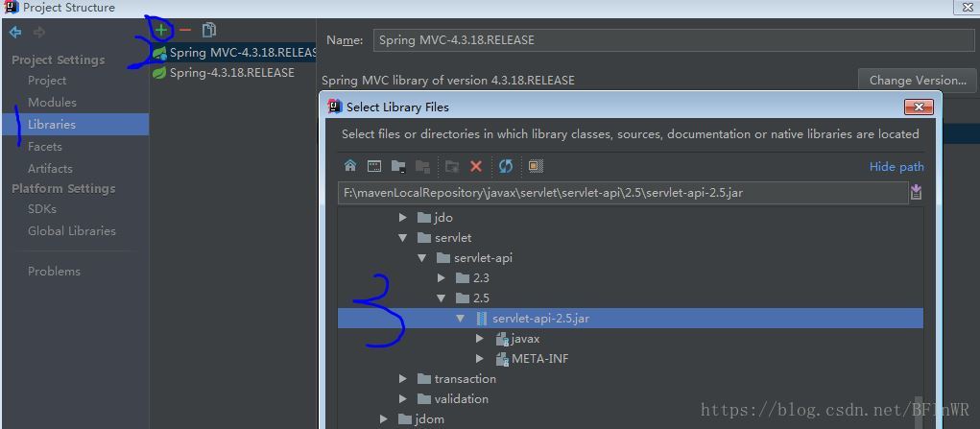Viewport: 980px width, 429px height.
Task: Select the jdo folder row
Action: coord(631,218)
